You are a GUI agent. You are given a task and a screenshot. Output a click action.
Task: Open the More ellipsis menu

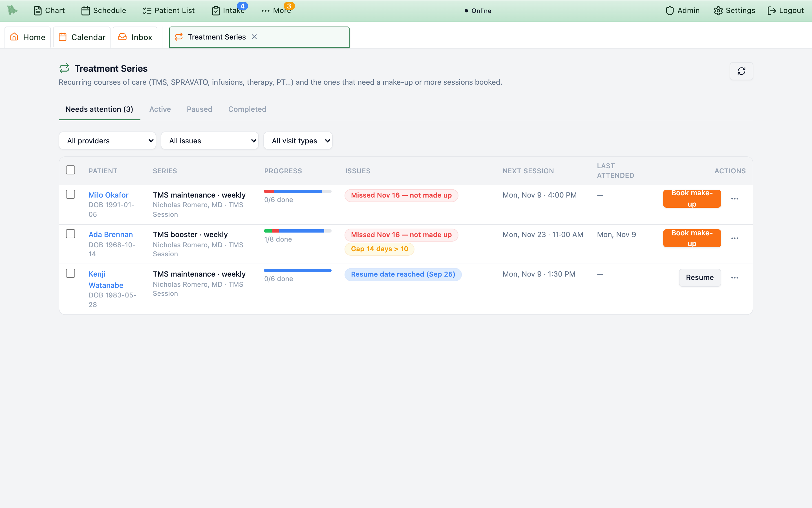click(265, 11)
